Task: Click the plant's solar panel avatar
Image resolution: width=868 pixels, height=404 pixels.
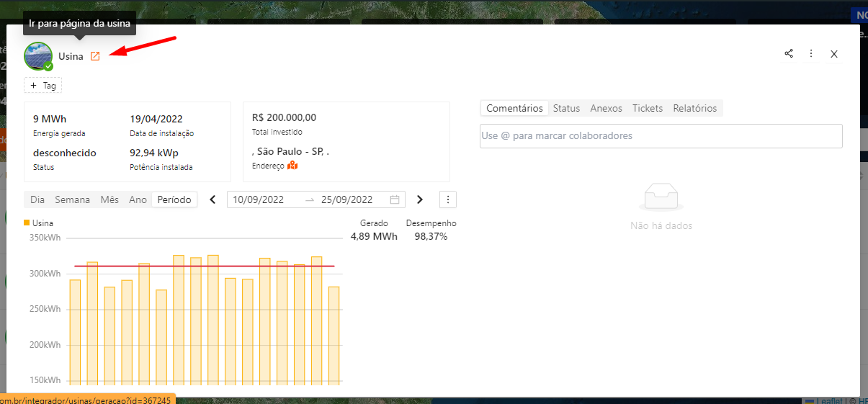Action: 37,55
